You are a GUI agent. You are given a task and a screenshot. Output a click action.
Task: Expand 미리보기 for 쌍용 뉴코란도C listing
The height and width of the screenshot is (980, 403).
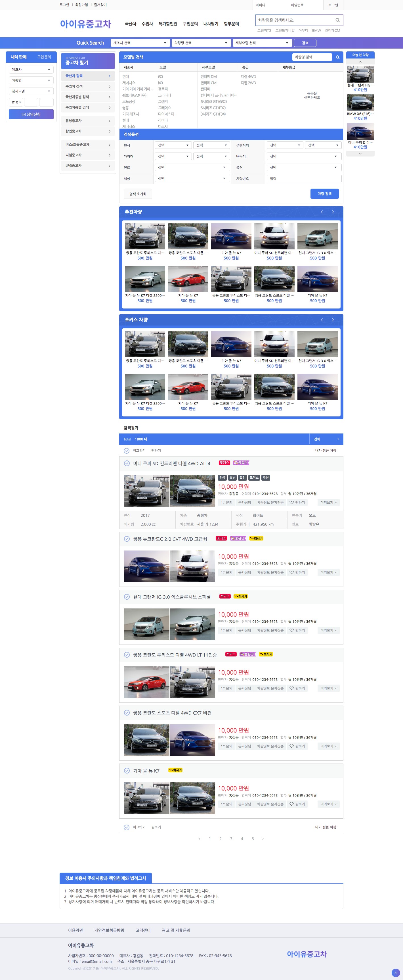(328, 572)
